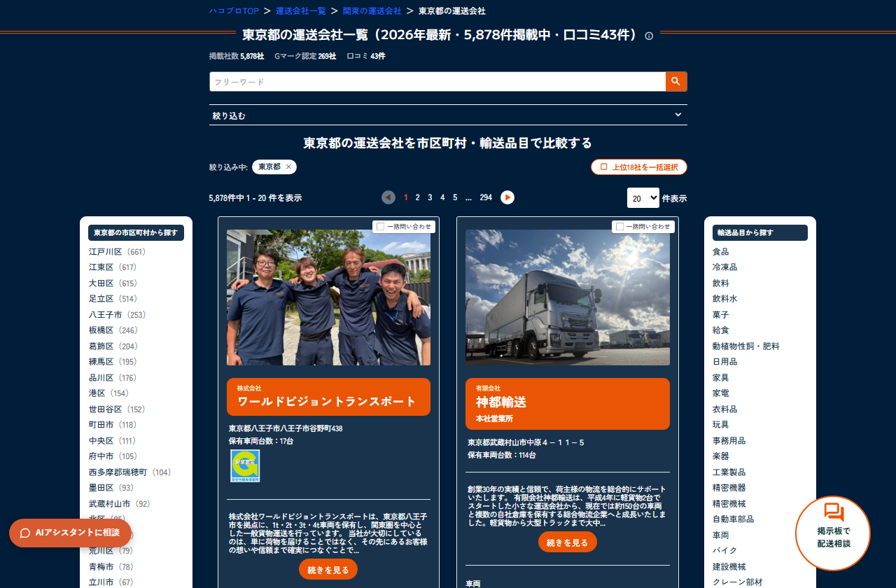The height and width of the screenshot is (588, 896).
Task: Open the AIアシスタントに相談 chat button
Action: [x=70, y=533]
